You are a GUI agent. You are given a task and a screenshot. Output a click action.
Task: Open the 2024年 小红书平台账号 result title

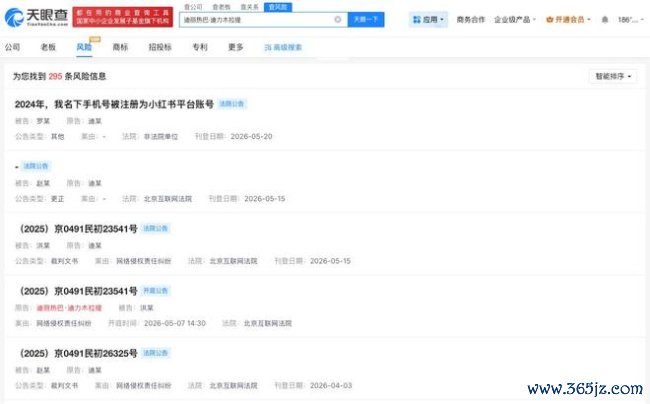[114, 104]
